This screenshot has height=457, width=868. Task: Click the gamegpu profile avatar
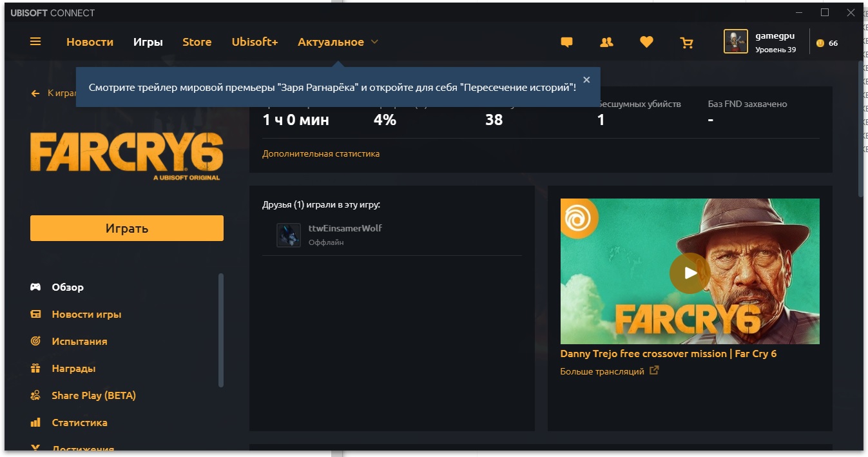click(735, 42)
